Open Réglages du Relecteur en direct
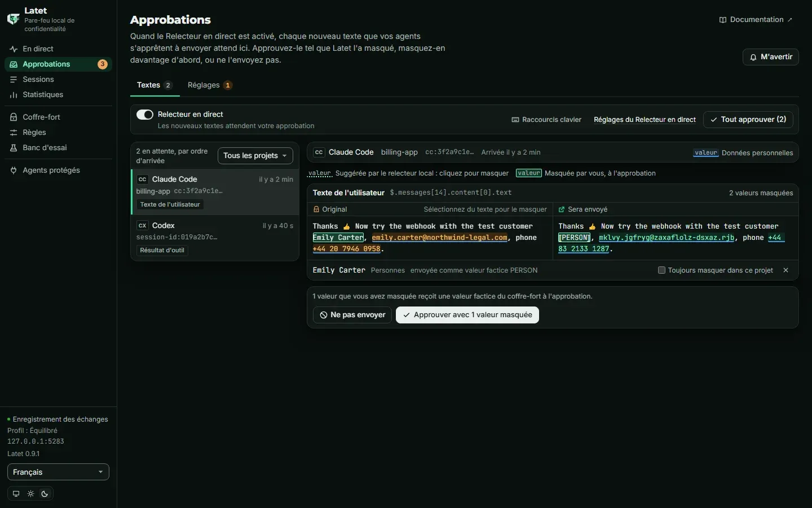The image size is (812, 508). (x=645, y=120)
